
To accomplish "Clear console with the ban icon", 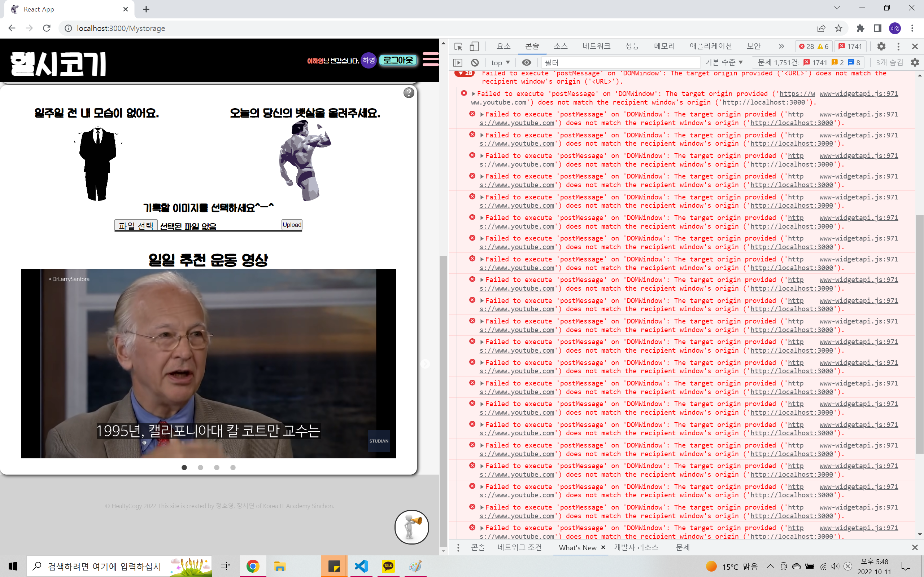I will click(x=475, y=63).
